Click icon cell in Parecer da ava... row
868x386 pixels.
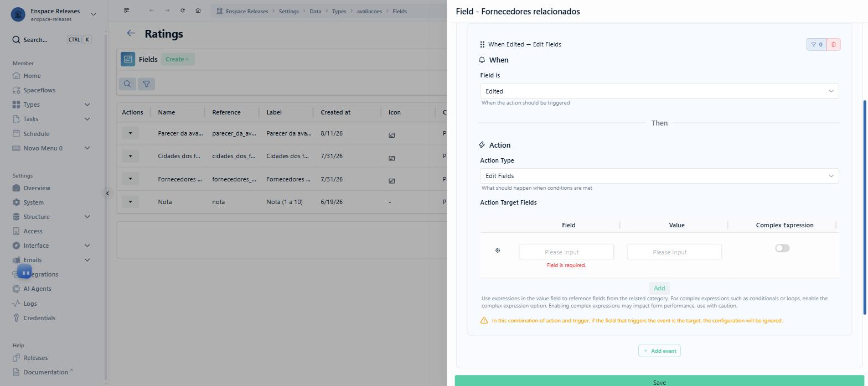(x=391, y=135)
